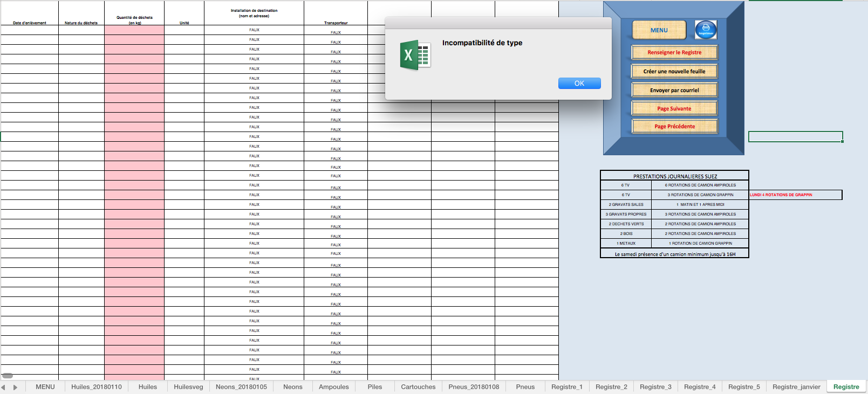The width and height of the screenshot is (868, 394).
Task: Switch to the Piles sheet tab
Action: pyautogui.click(x=375, y=387)
